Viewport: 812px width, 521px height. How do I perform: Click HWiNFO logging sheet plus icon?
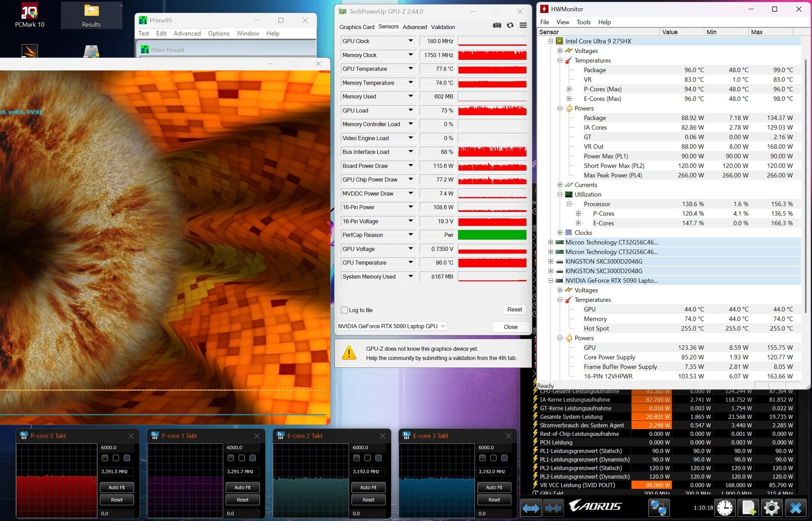750,508
